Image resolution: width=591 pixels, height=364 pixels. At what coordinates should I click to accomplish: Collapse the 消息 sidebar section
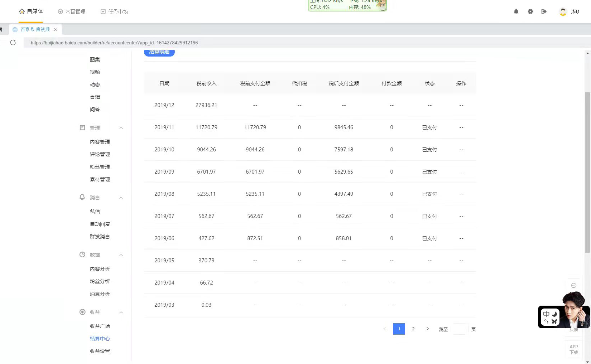pos(121,198)
